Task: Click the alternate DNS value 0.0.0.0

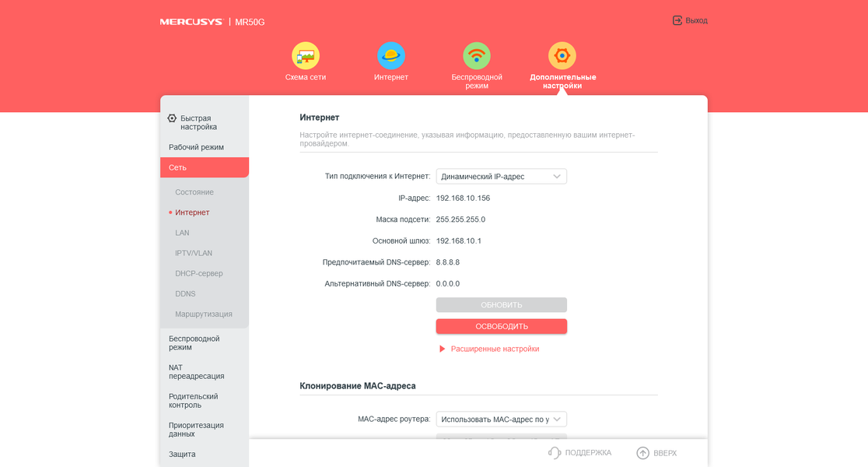Action: coord(448,283)
